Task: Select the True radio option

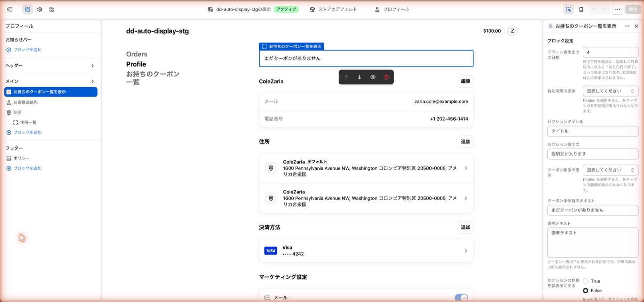Action: 586,281
